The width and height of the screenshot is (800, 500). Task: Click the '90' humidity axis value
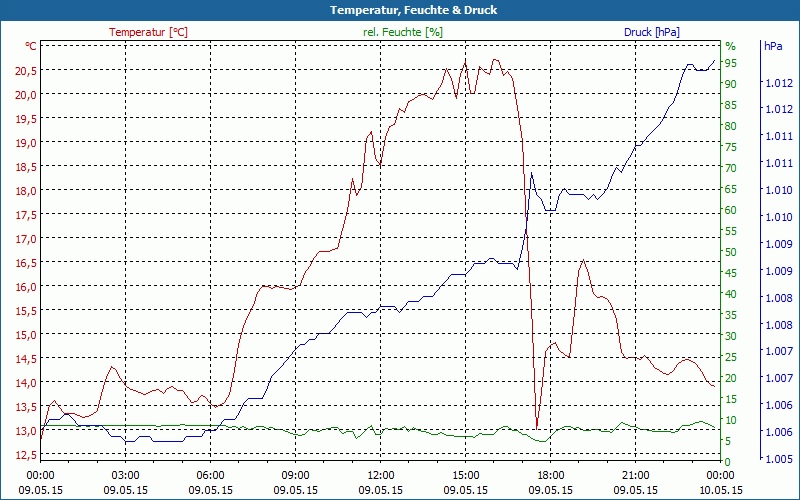coord(731,84)
